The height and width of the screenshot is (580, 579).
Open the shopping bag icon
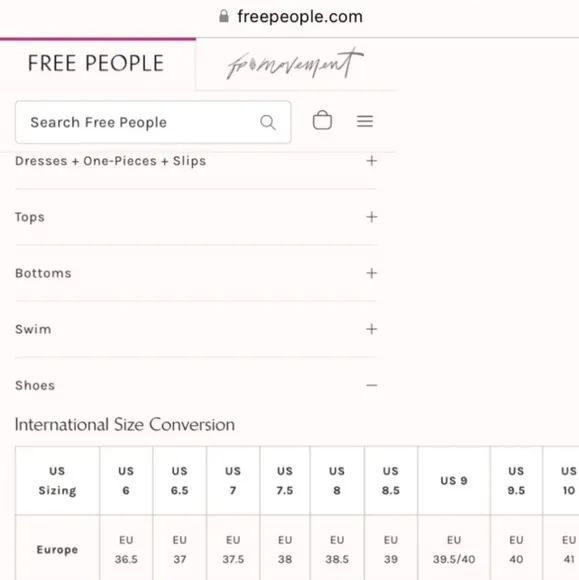point(322,120)
